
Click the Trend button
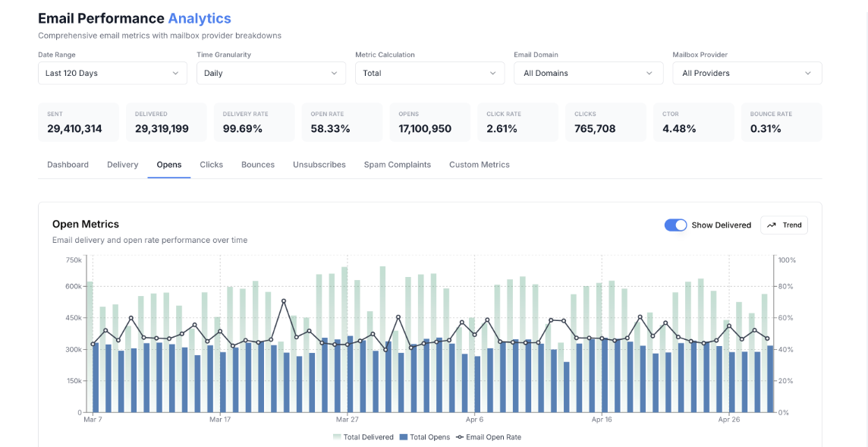pos(784,225)
